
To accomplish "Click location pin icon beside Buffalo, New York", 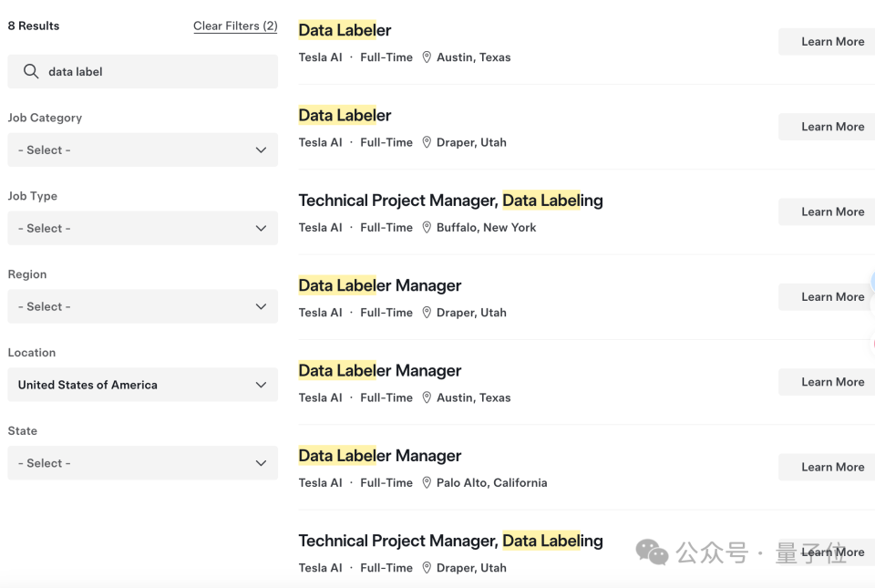I will point(427,228).
